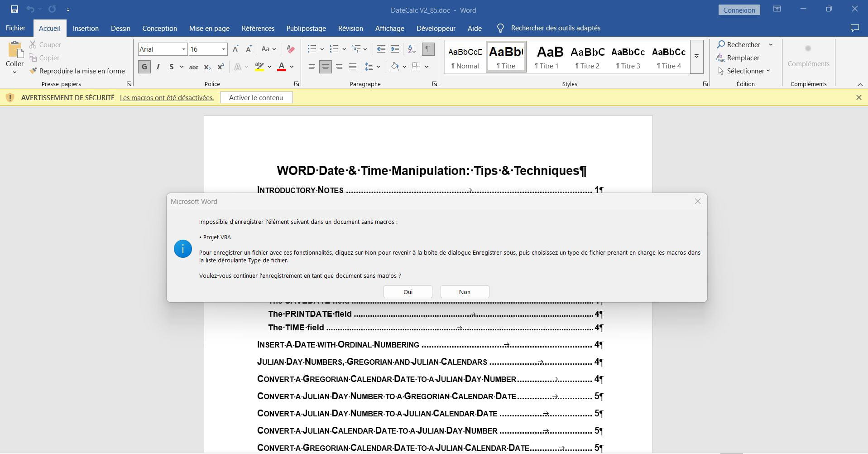Open borders dropdown arrow
The width and height of the screenshot is (868, 454).
click(x=427, y=67)
